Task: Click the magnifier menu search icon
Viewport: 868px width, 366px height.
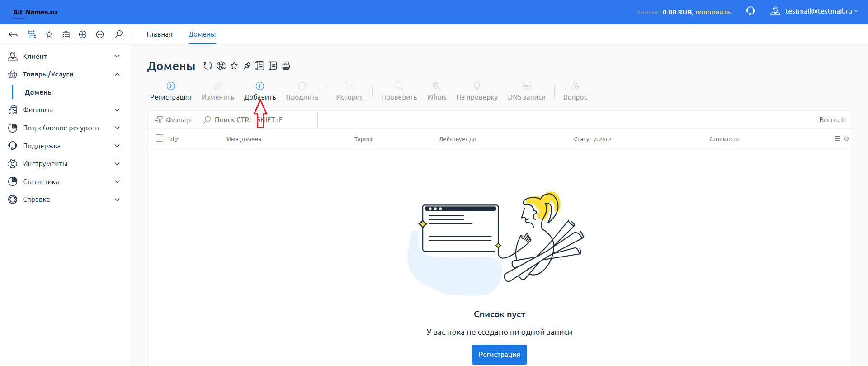Action: (x=119, y=34)
